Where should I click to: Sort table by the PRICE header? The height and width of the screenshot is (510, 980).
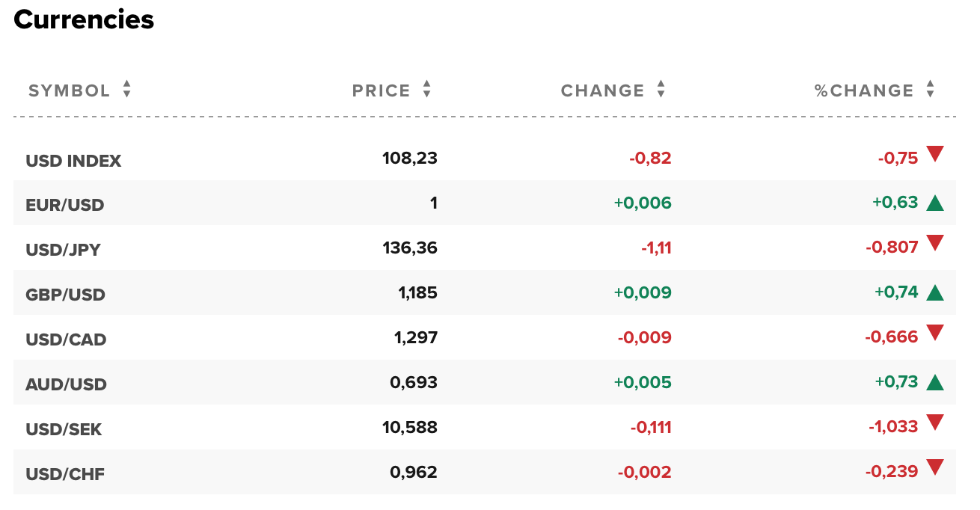(382, 90)
